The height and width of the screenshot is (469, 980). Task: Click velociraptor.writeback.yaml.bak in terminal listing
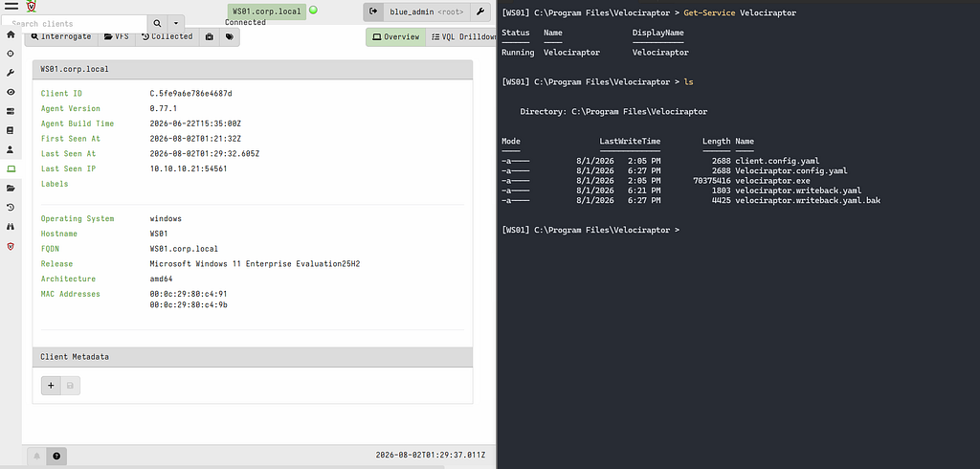(808, 201)
